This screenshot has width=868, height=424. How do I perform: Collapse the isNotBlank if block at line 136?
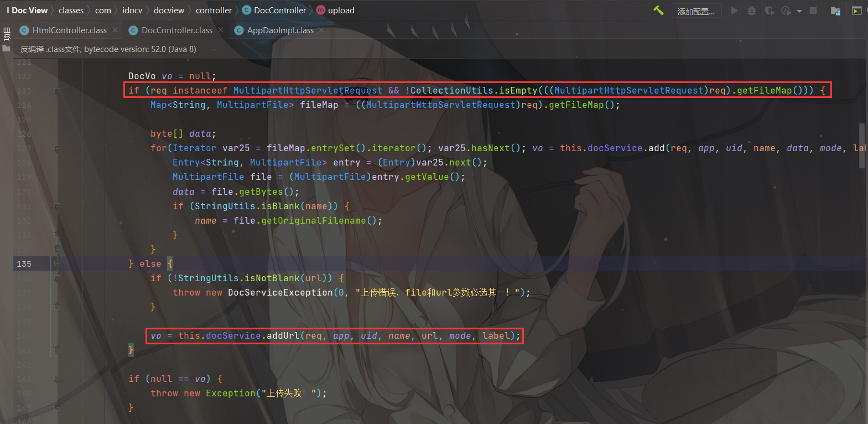tap(57, 278)
